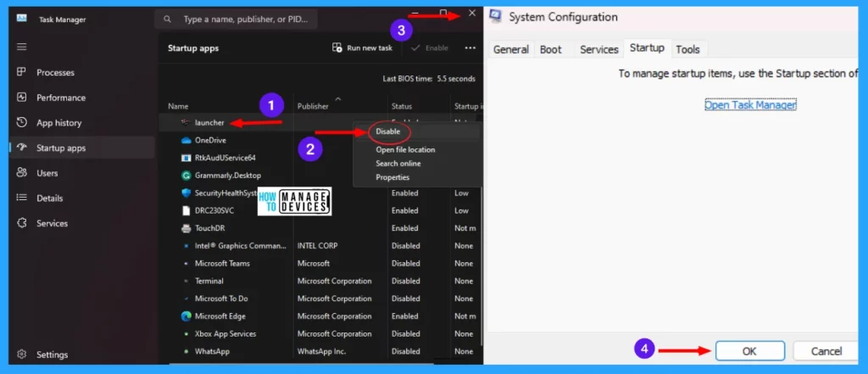Image resolution: width=868 pixels, height=374 pixels.
Task: Click the DRC230SVC file icon
Action: click(x=186, y=210)
